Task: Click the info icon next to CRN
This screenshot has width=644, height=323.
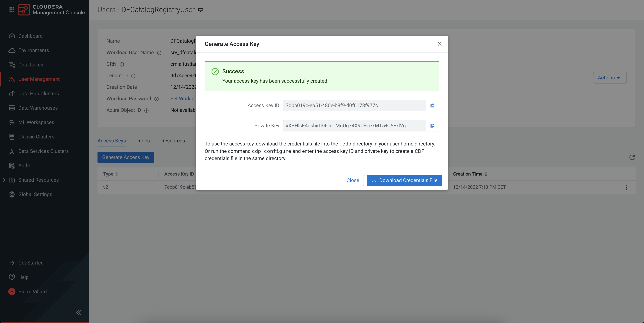Action: pos(122,64)
